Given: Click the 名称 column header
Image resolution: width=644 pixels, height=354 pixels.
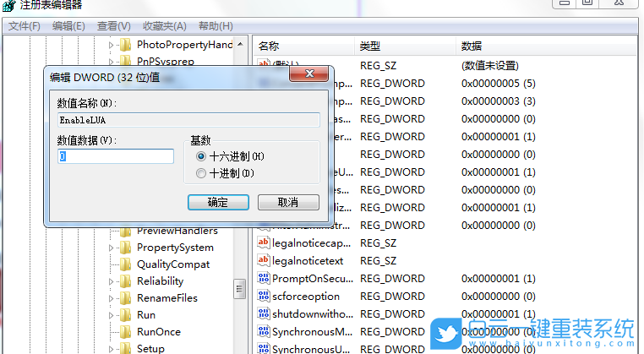Looking at the screenshot, I should (303, 46).
